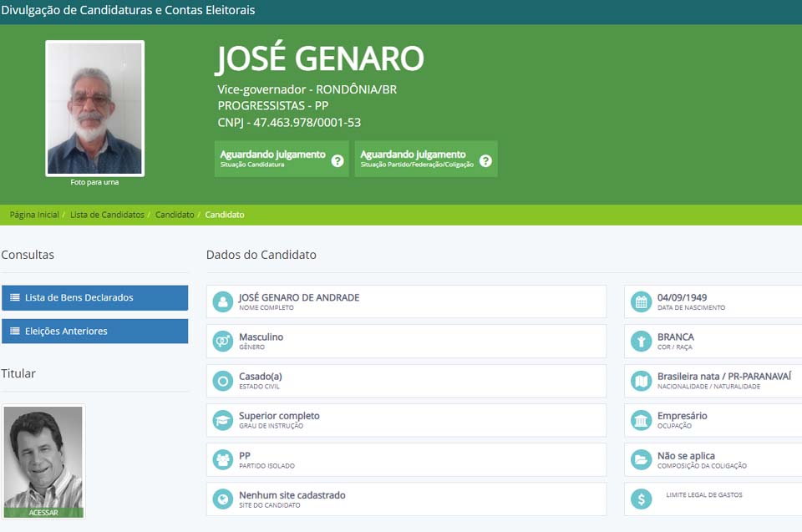Click the building icon beside Ocupação Empresário

click(x=641, y=419)
